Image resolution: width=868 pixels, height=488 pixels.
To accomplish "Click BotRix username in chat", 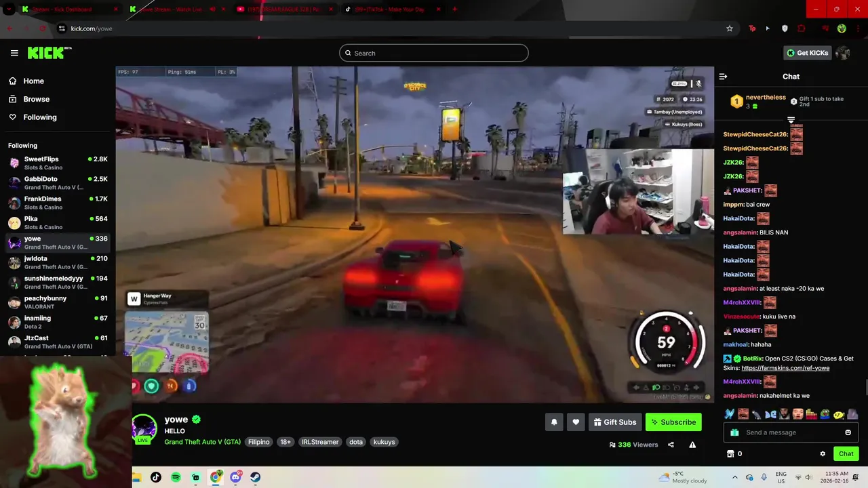I will [x=753, y=359].
